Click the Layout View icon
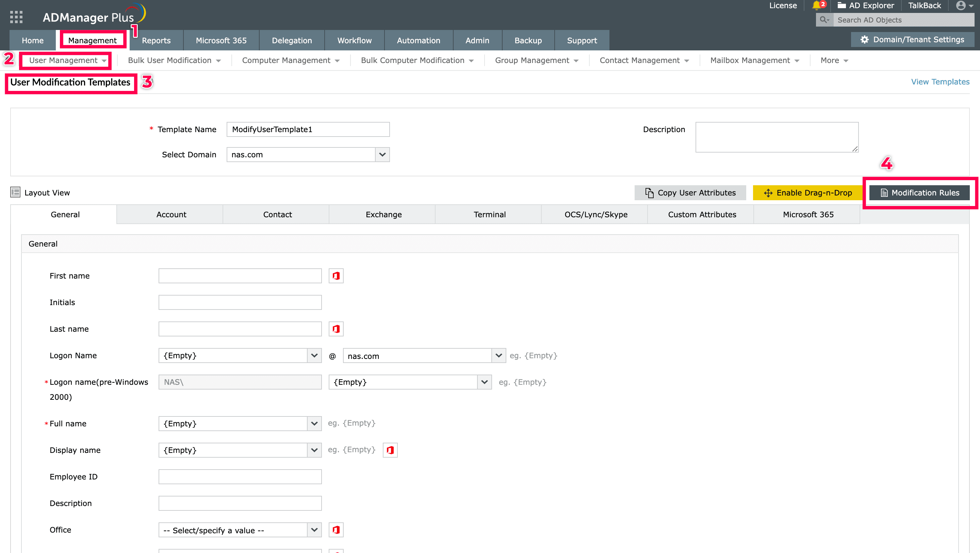980x553 pixels. [15, 192]
